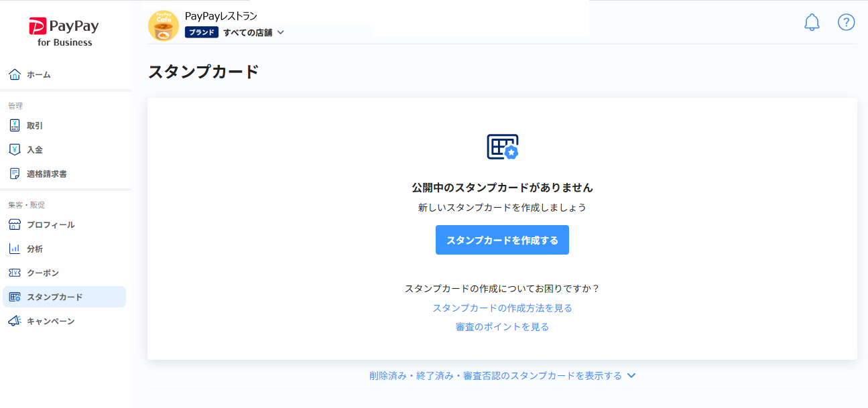Expand 削除済み・終了済み・審査否認のスタンプカードを表示する
Image resolution: width=868 pixels, height=408 pixels.
[x=502, y=376]
